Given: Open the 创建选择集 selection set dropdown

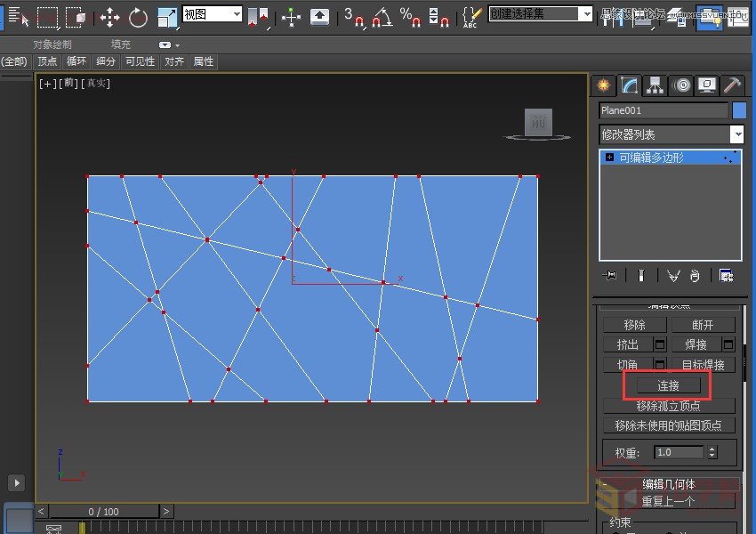Looking at the screenshot, I should [x=540, y=14].
